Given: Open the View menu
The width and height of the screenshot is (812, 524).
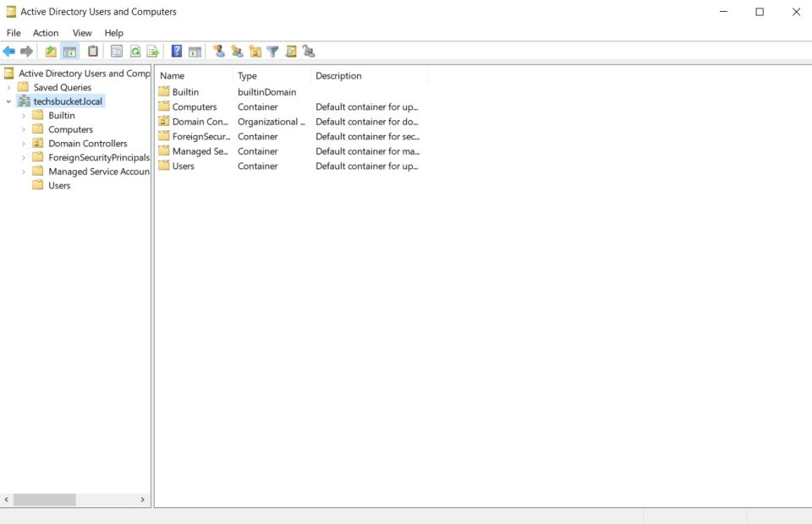Looking at the screenshot, I should pyautogui.click(x=82, y=33).
